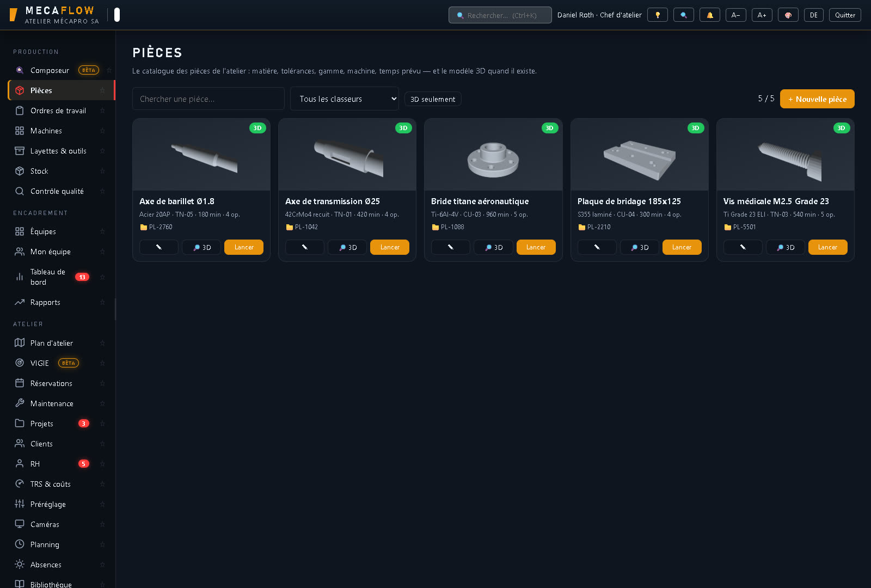Focus the Chercher une pièce search field
The height and width of the screenshot is (588, 871).
[208, 99]
